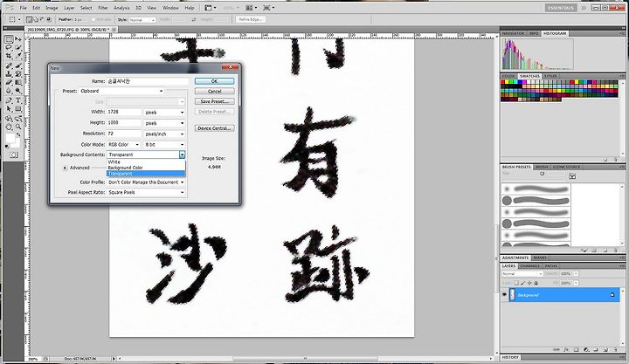
Task: Open the Preset dropdown showing Clipboard
Action: (121, 91)
